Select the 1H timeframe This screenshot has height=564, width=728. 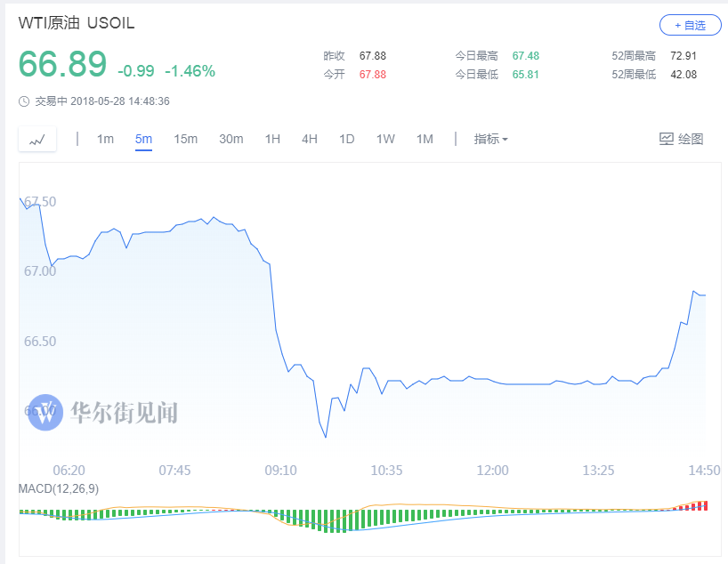coord(272,139)
